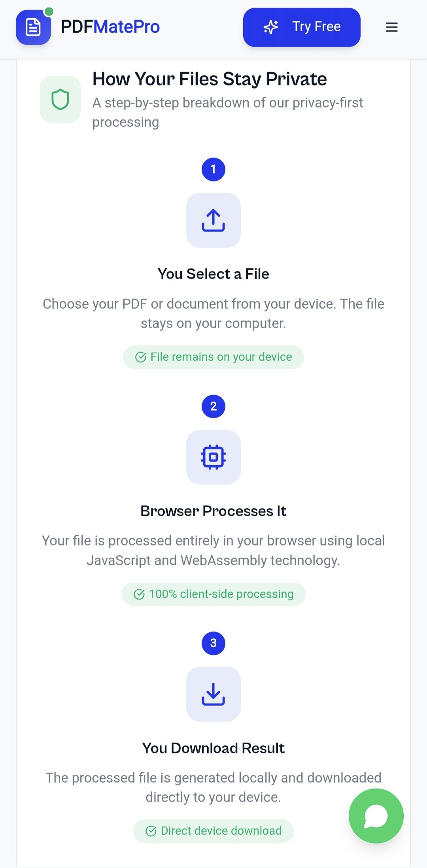The image size is (427, 868).
Task: Click the CPU chip icon in step two
Action: (213, 457)
